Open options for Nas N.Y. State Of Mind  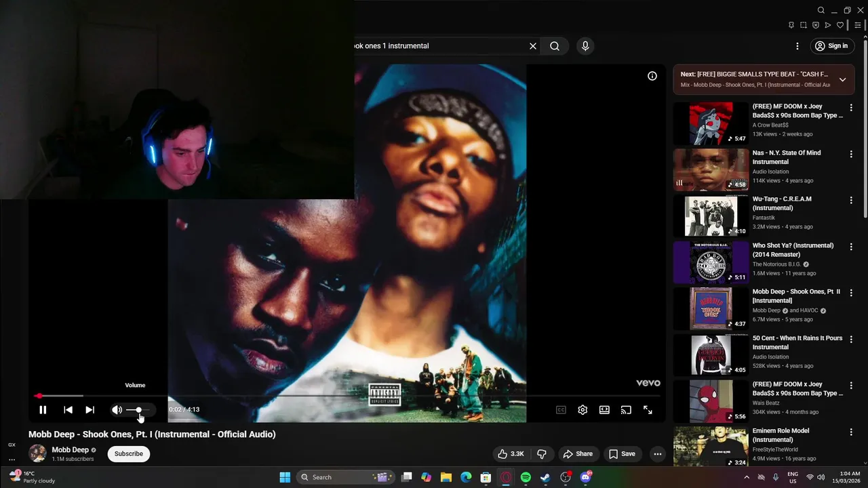pyautogui.click(x=851, y=154)
